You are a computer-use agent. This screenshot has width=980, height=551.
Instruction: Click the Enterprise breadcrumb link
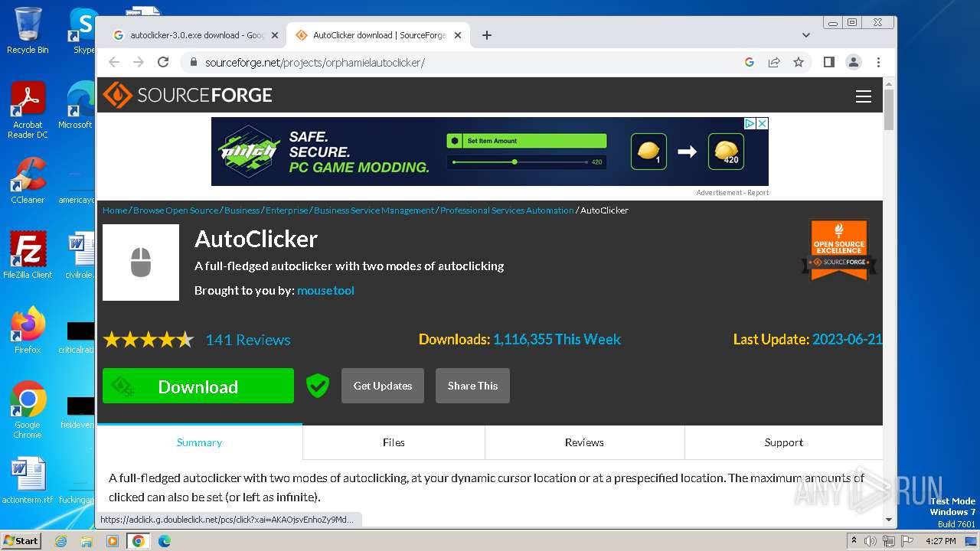point(286,210)
